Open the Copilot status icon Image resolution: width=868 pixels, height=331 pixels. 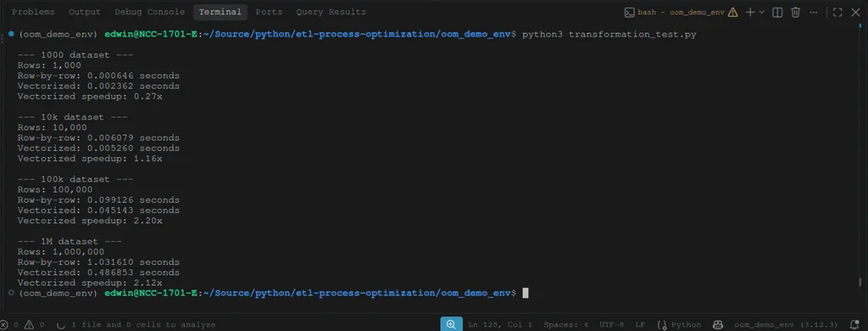click(718, 325)
